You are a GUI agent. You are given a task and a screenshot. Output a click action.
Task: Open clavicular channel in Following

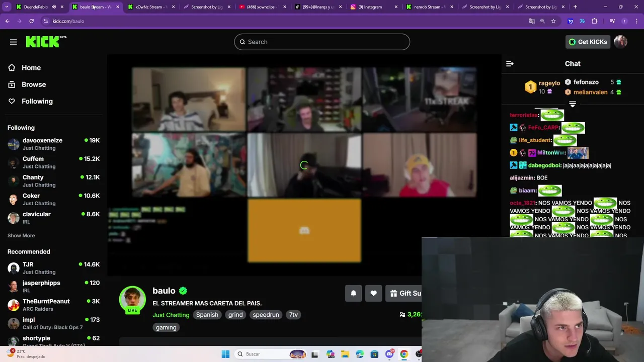(53, 218)
